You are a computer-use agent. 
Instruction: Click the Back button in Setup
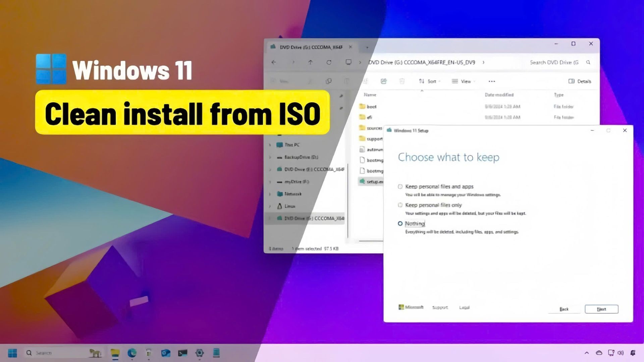(x=564, y=309)
